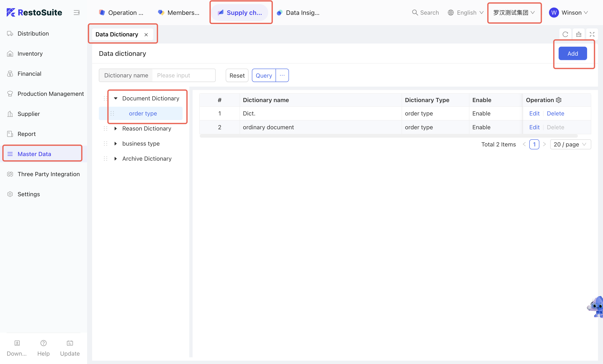
Task: Switch to Data Insight top tab
Action: [x=298, y=13]
